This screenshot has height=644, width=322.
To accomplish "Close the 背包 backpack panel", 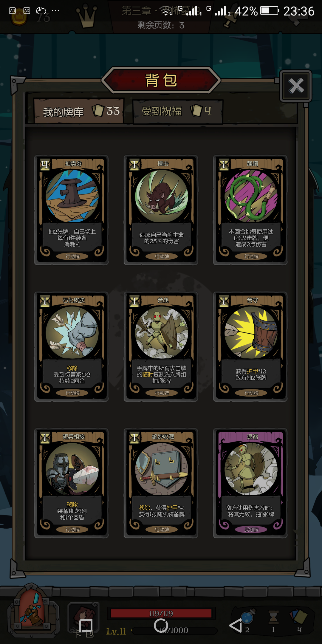I will click(x=296, y=86).
